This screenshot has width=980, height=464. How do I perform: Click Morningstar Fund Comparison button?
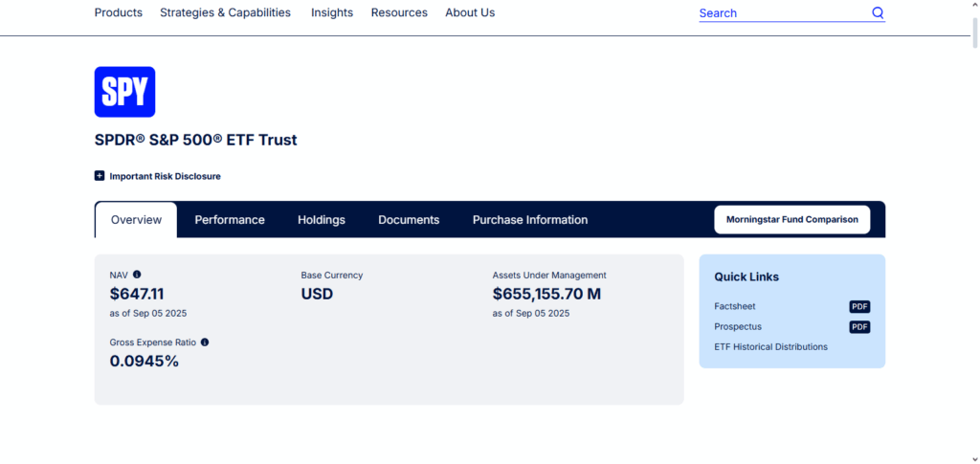pyautogui.click(x=791, y=220)
